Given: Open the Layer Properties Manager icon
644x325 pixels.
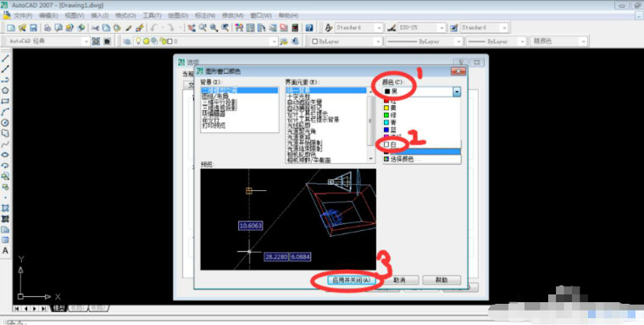Looking at the screenshot, I should (127, 42).
